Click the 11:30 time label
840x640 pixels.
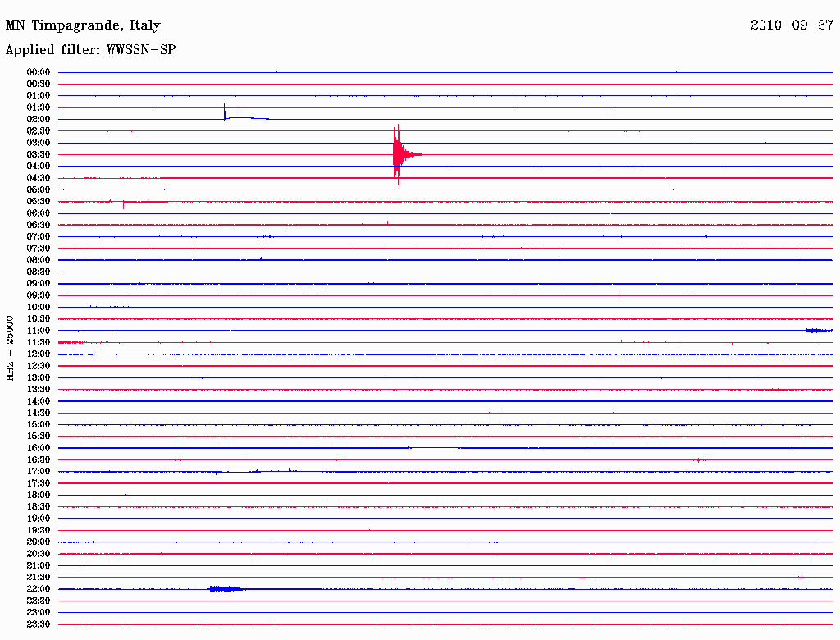39,342
